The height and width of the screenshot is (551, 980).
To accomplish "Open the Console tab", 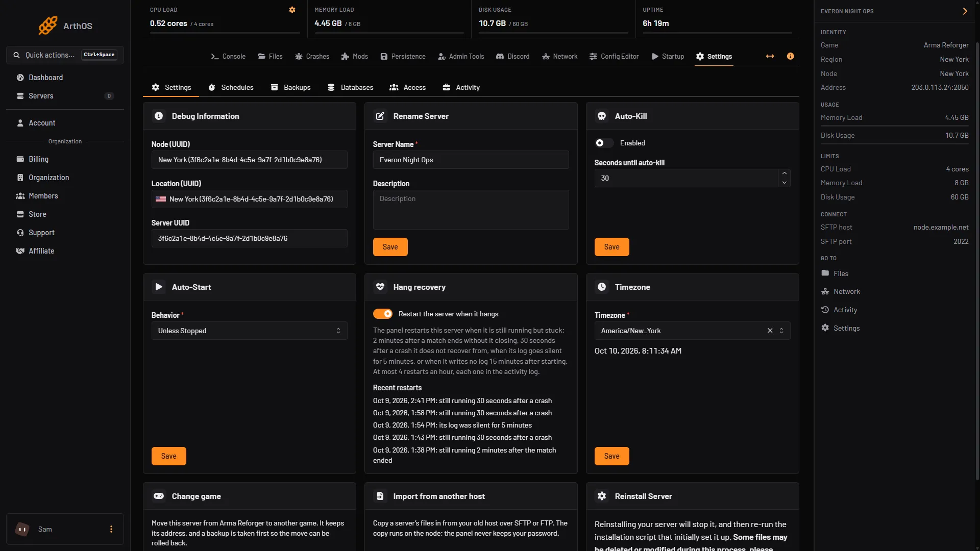I will [228, 56].
